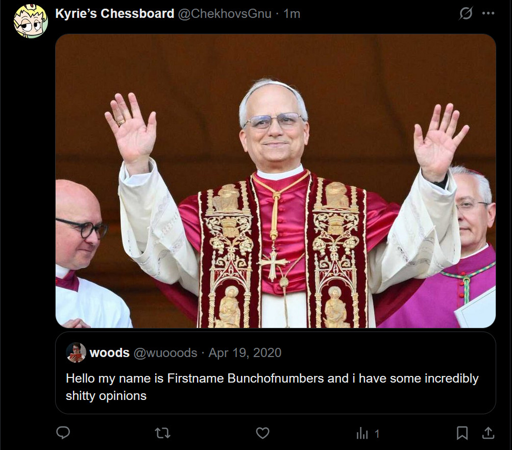Screen dimensions: 512x450
Task: Open the attached photo of waving man
Action: tap(276, 181)
